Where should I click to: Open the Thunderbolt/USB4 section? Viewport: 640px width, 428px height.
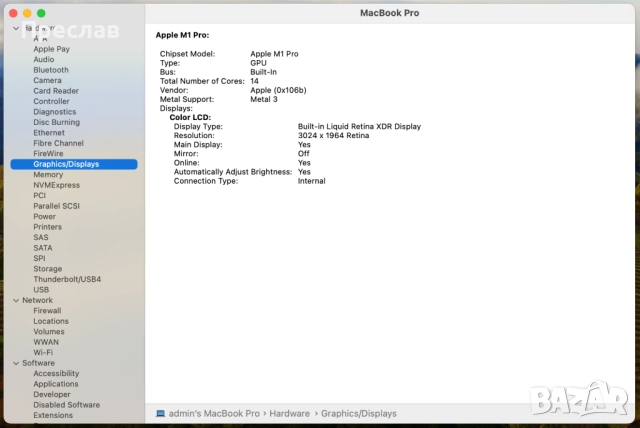67,279
